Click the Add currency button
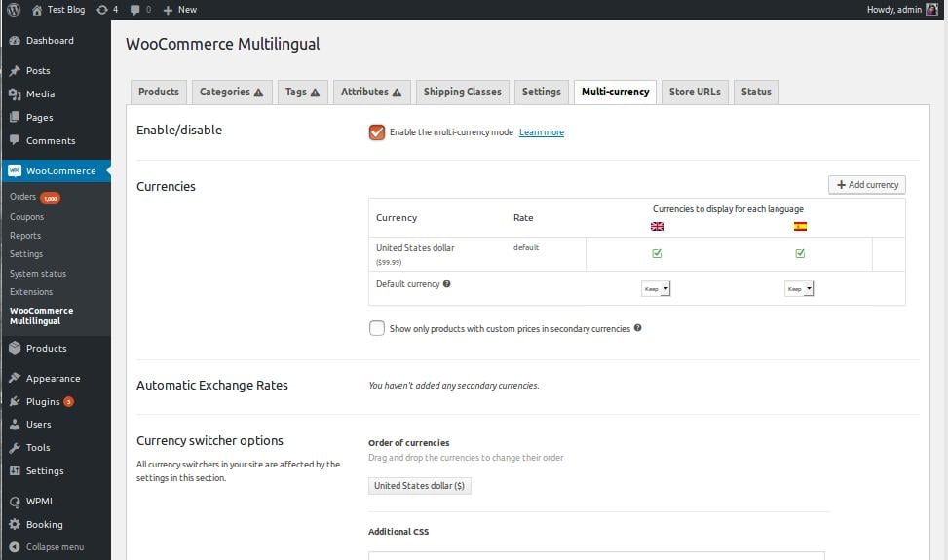 (x=867, y=185)
